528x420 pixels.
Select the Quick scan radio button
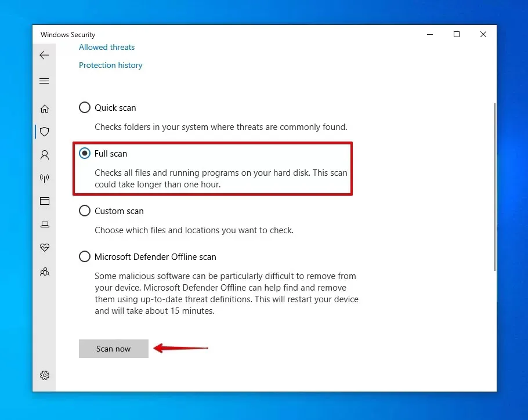[85, 107]
